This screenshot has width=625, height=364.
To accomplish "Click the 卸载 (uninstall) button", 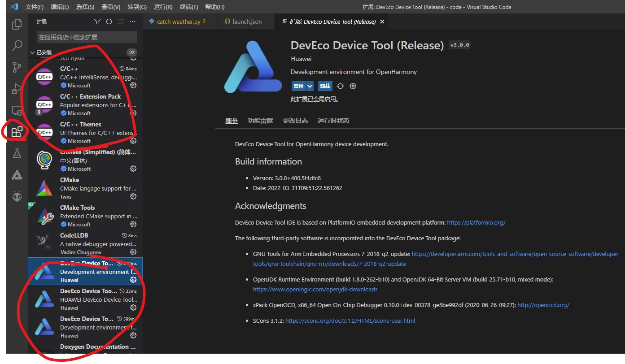I will tap(325, 86).
